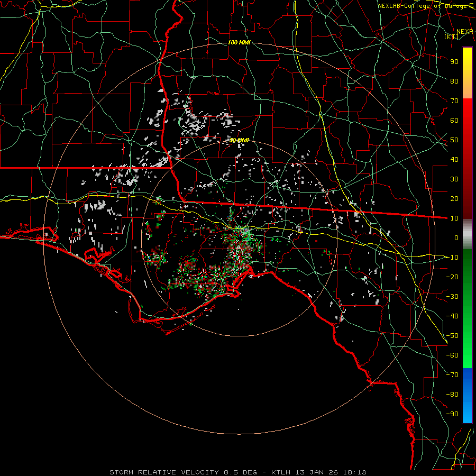Pick the blue band at color bar bottom
The width and height of the screenshot is (476, 476).
[x=467, y=395]
